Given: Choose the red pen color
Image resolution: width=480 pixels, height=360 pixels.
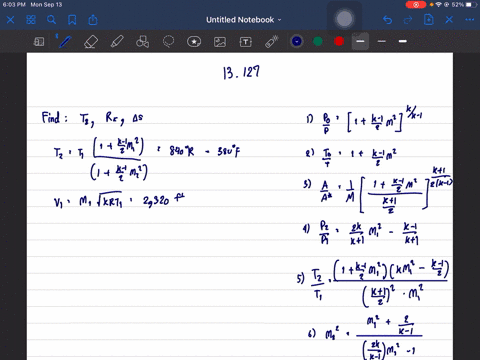Looking at the screenshot, I should click(x=339, y=41).
